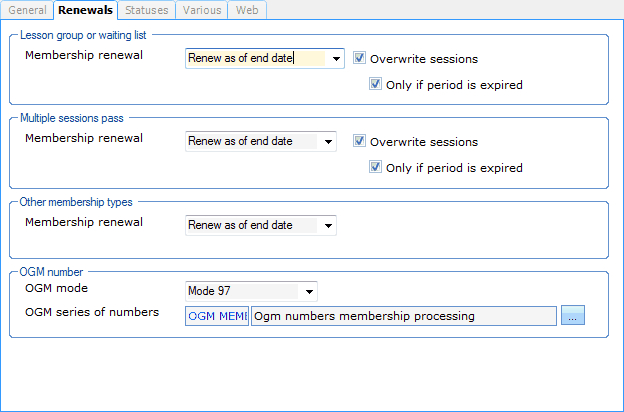
Task: Switch to the Statuses tab
Action: click(x=146, y=10)
